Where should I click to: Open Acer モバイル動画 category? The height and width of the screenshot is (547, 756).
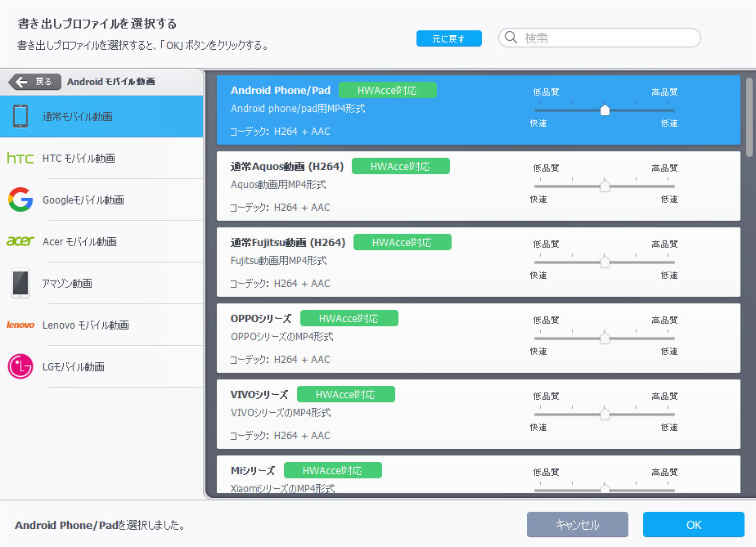pos(101,241)
